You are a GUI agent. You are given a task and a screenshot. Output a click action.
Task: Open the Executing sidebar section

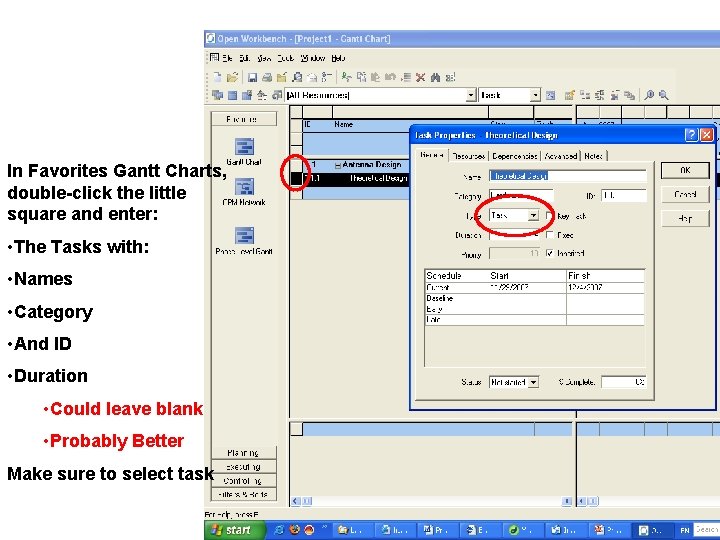244,467
